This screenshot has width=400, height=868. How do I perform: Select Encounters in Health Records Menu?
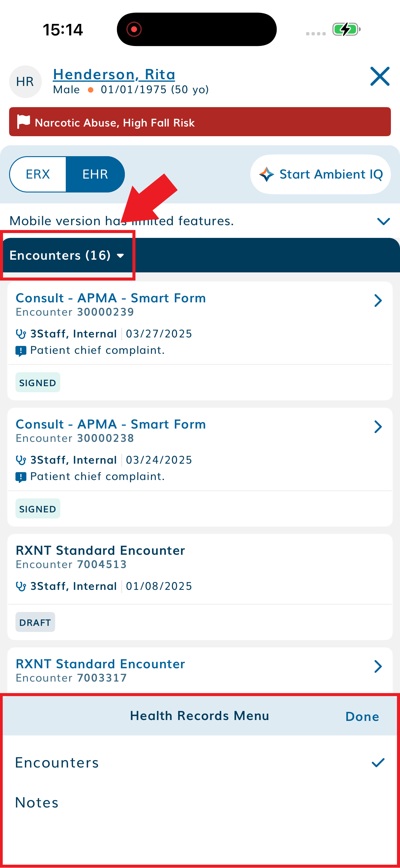(x=57, y=762)
